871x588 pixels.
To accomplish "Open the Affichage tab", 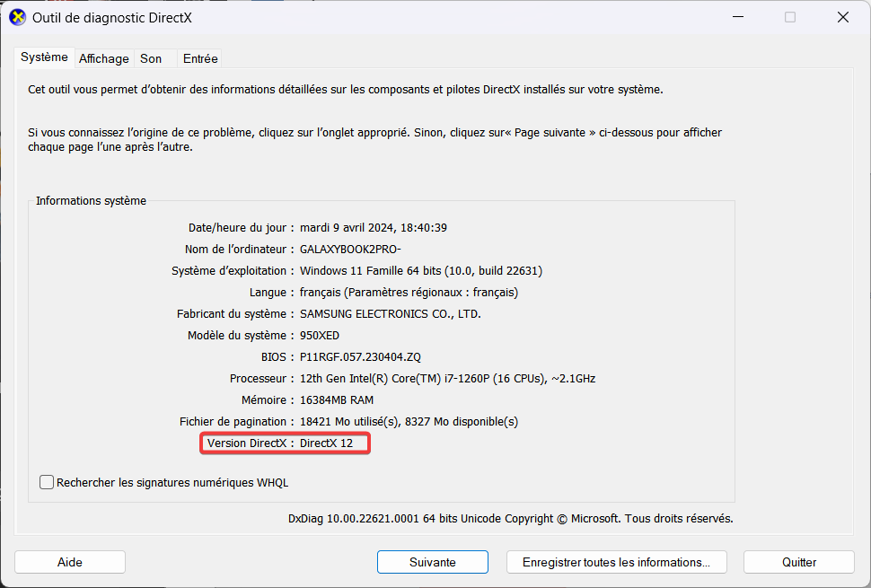I will (x=104, y=59).
